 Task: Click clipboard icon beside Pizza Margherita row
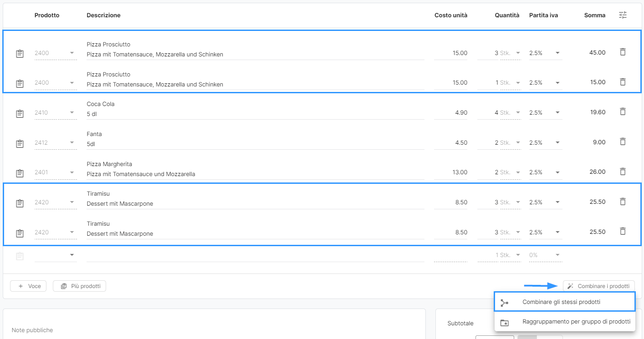[20, 173]
